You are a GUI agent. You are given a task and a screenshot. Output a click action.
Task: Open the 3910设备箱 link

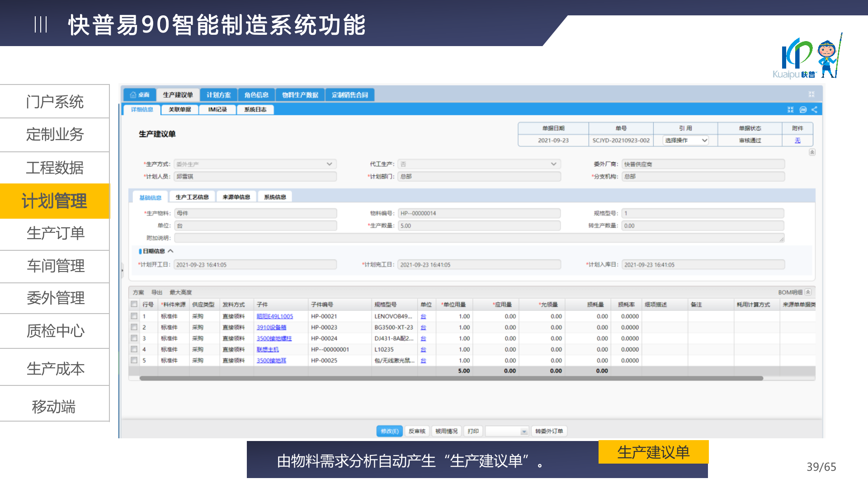coord(271,328)
